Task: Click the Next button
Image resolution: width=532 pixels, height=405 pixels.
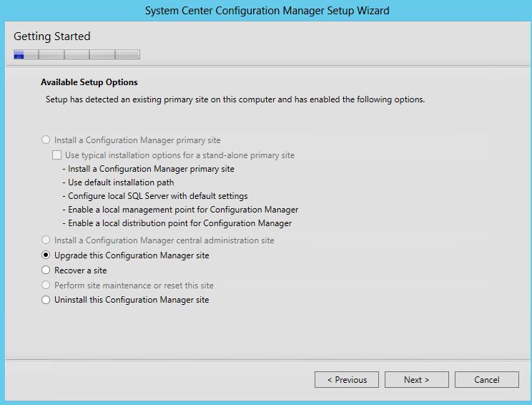Action: [416, 380]
